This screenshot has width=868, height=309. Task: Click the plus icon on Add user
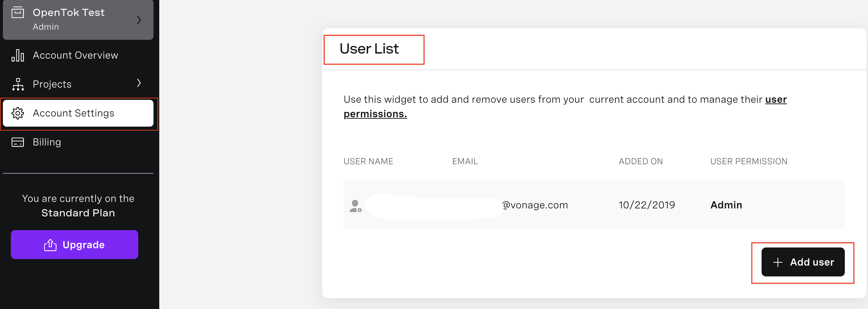[778, 262]
